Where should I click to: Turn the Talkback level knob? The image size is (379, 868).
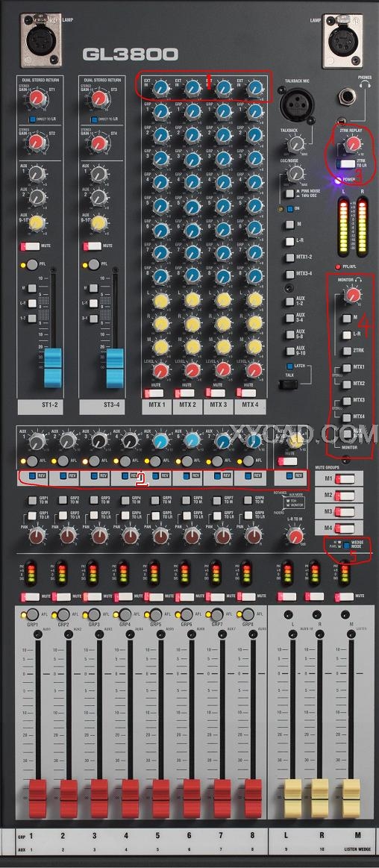pos(296,145)
